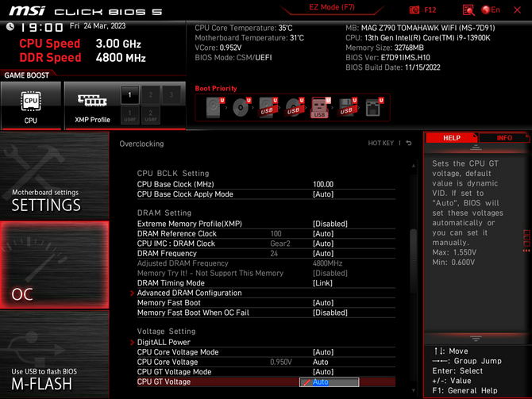Open the OC overclocking section
This screenshot has height=399, width=532.
(x=55, y=265)
